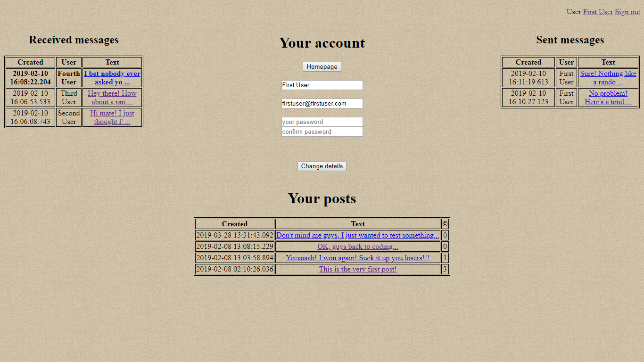The height and width of the screenshot is (362, 644).
Task: Open sent message 'Sure! Nothing like a rando ...'
Action: coord(608,78)
